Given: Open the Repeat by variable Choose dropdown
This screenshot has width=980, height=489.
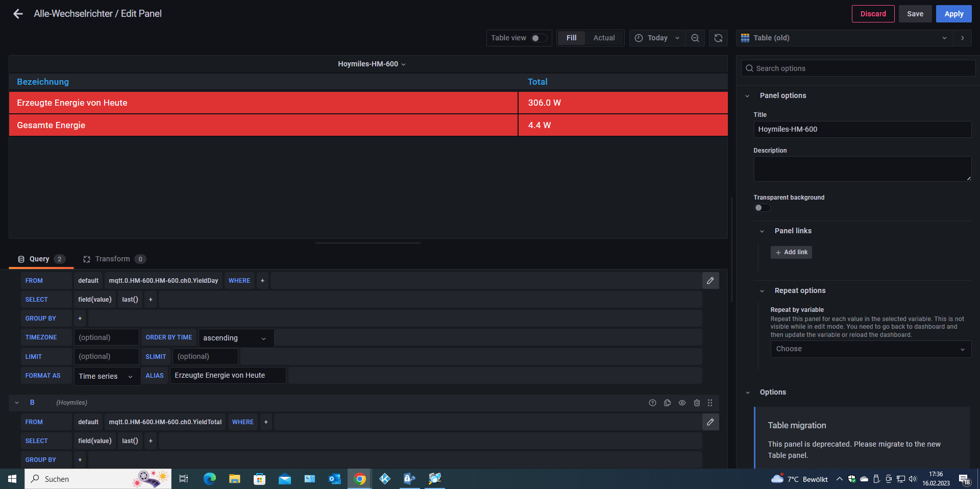Looking at the screenshot, I should click(870, 349).
